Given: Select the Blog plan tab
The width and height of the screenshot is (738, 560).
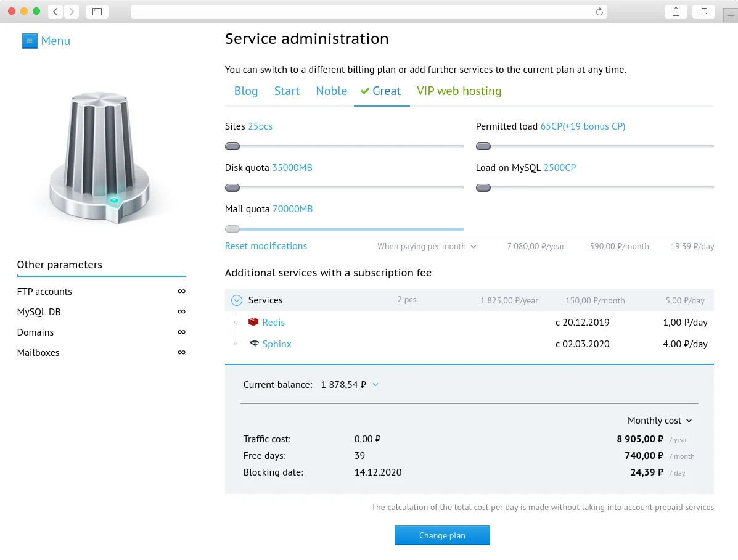Looking at the screenshot, I should pyautogui.click(x=245, y=91).
